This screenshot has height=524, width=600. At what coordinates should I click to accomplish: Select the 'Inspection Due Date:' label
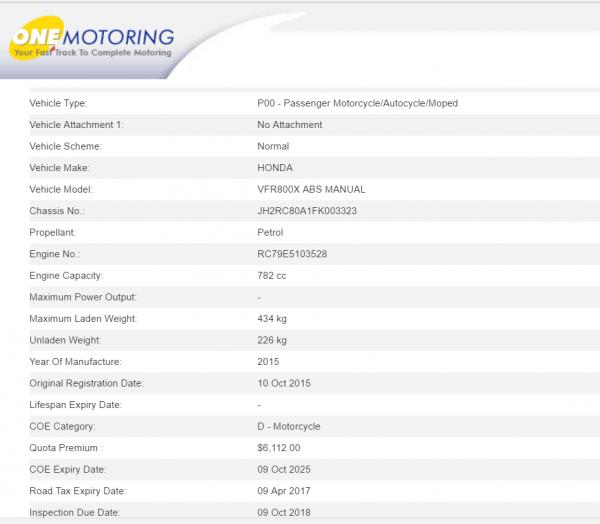75,513
